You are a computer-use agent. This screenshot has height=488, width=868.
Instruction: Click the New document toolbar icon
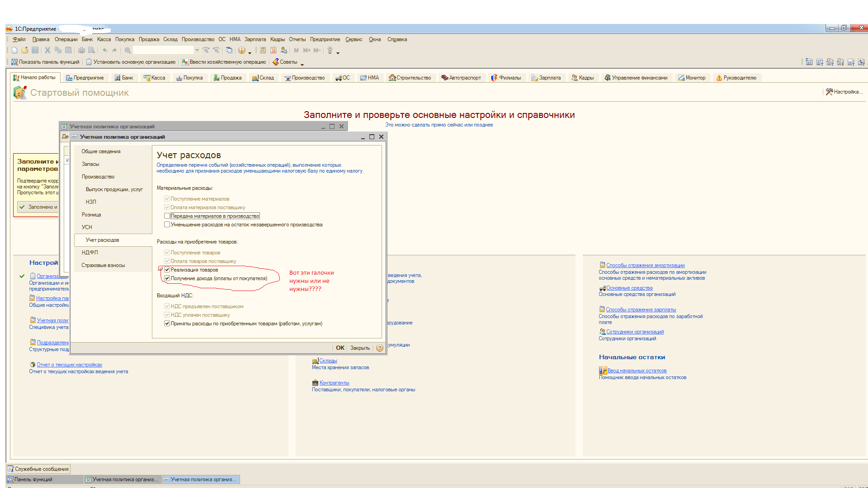14,51
